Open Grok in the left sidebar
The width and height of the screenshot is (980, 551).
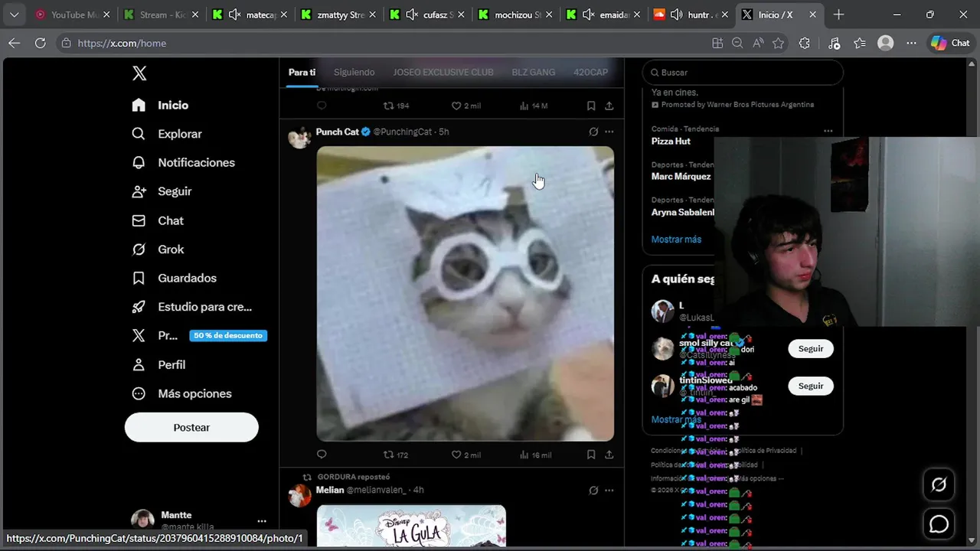tap(158, 249)
